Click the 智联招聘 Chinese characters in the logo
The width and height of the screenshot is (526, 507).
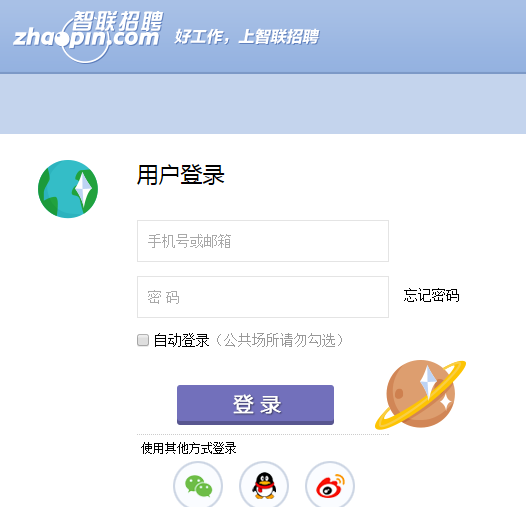click(117, 20)
